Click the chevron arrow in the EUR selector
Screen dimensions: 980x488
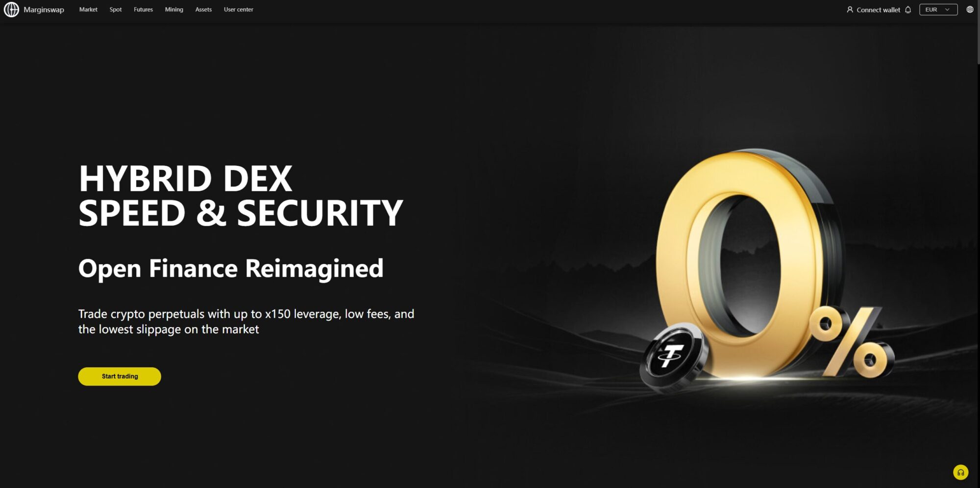pyautogui.click(x=947, y=9)
